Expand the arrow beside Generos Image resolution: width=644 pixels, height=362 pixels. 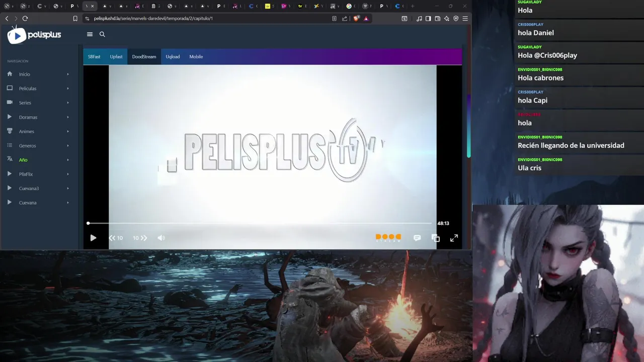68,146
